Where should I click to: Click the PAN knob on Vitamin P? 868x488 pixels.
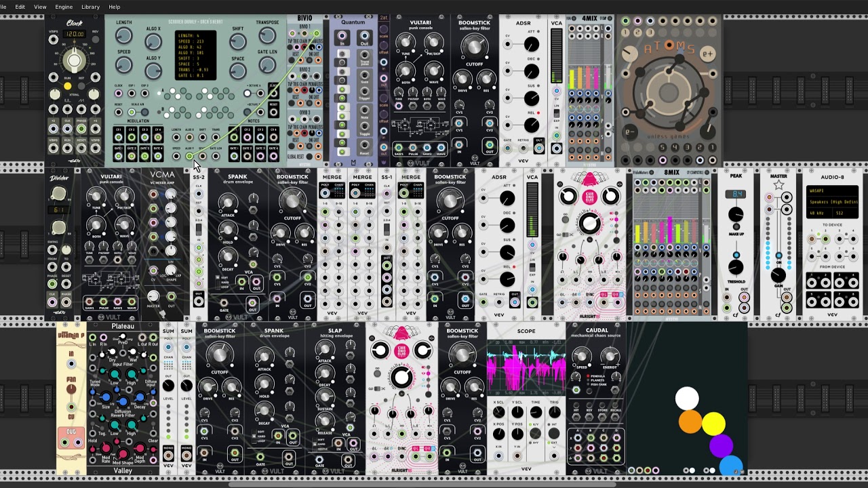pos(71,388)
